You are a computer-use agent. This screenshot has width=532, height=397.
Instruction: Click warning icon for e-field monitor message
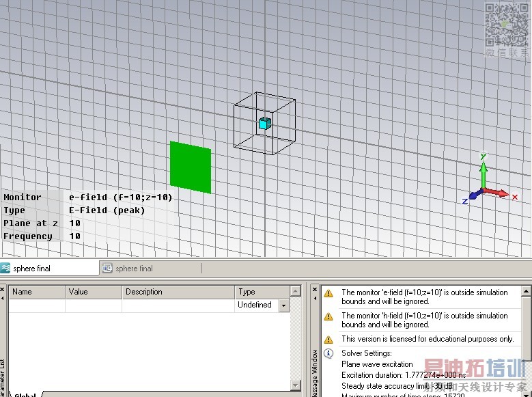(x=328, y=293)
